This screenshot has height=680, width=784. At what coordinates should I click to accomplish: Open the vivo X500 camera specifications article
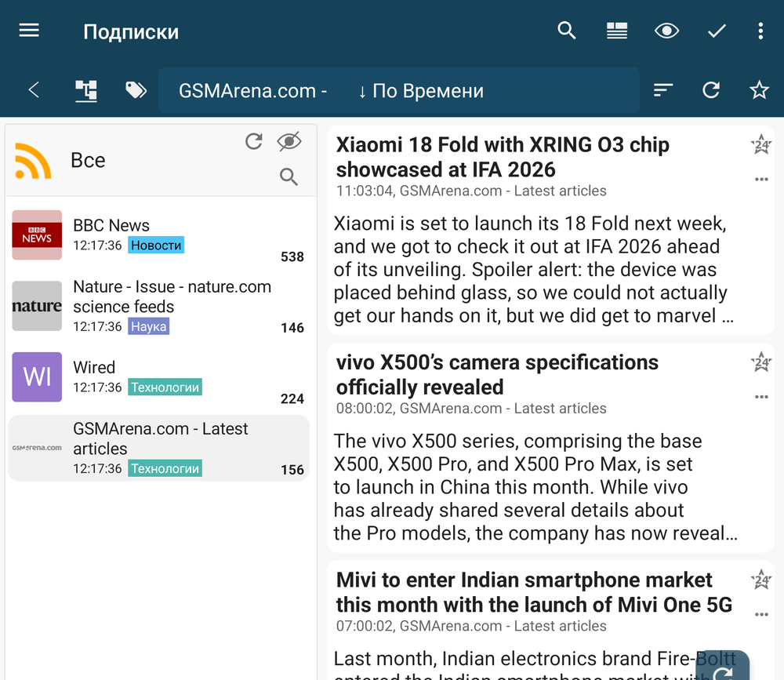tap(497, 375)
